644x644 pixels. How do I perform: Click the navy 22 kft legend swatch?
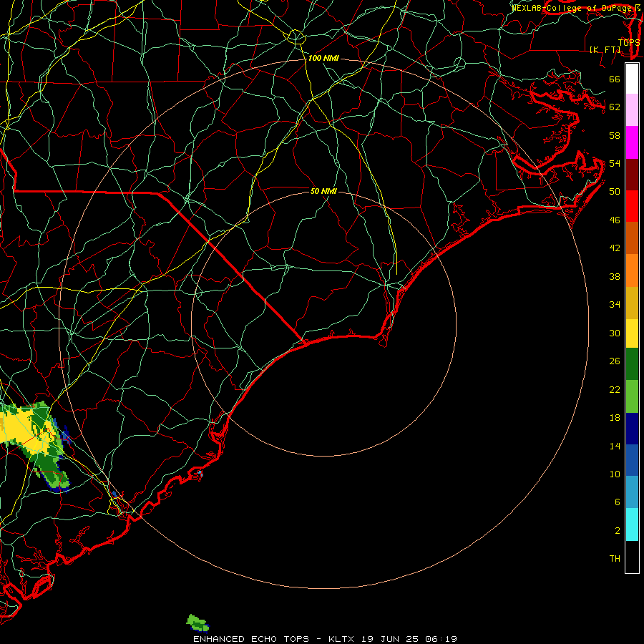pos(632,429)
